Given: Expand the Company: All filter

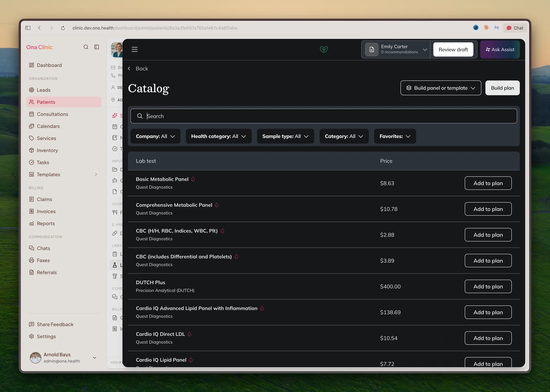Looking at the screenshot, I should coord(155,136).
